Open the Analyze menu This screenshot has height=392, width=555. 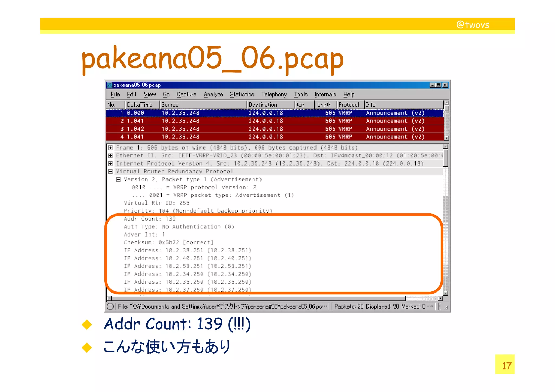[x=213, y=95]
